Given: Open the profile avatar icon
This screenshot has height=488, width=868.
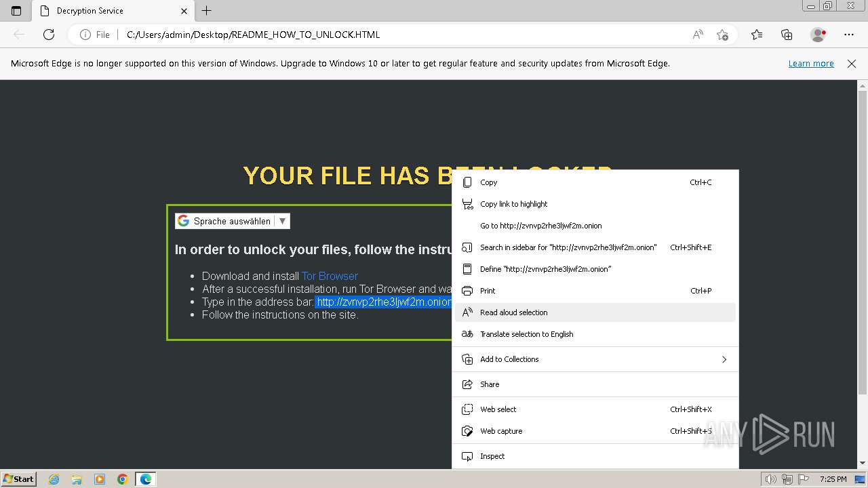Looking at the screenshot, I should [x=818, y=35].
